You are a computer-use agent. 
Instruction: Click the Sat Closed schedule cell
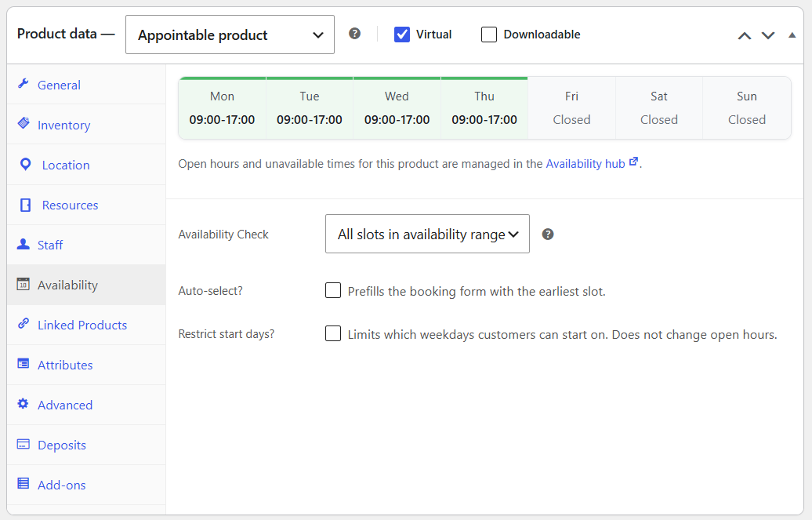(658, 107)
